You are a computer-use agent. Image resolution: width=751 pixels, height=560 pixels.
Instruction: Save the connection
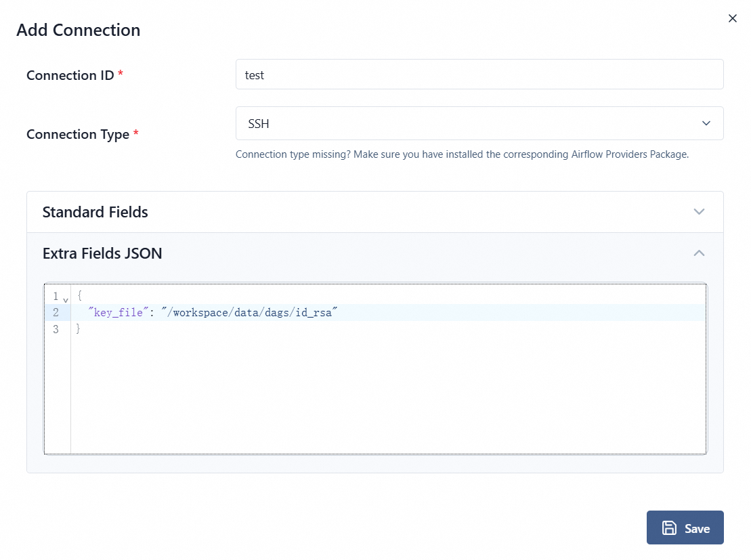click(x=685, y=527)
